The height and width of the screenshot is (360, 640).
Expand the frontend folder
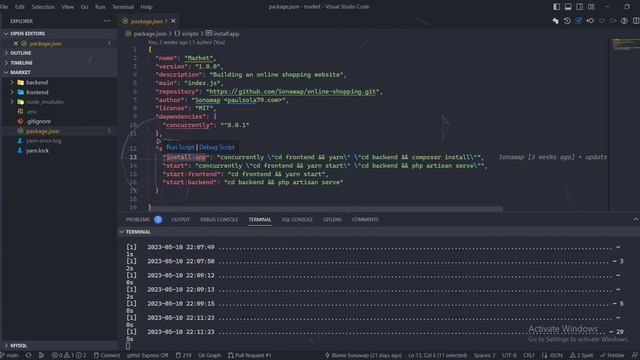(x=37, y=92)
